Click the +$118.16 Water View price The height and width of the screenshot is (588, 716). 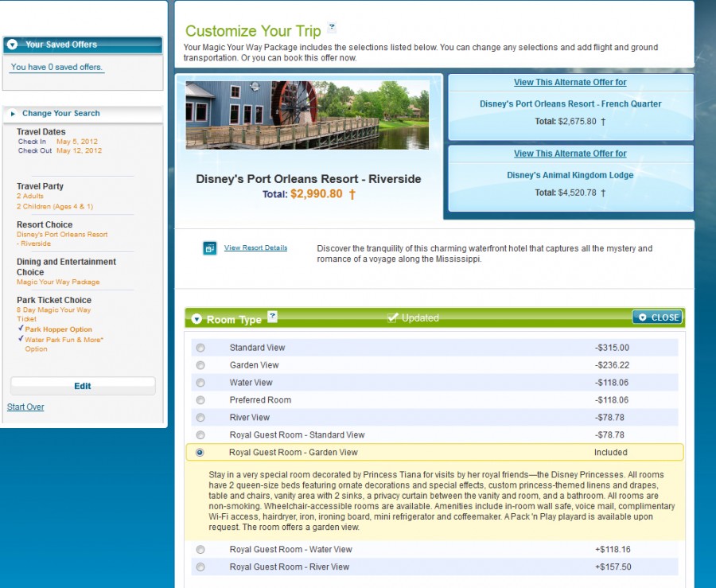tap(613, 550)
